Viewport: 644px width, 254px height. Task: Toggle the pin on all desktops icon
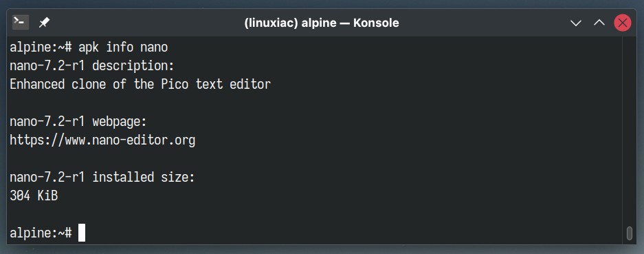tap(44, 23)
